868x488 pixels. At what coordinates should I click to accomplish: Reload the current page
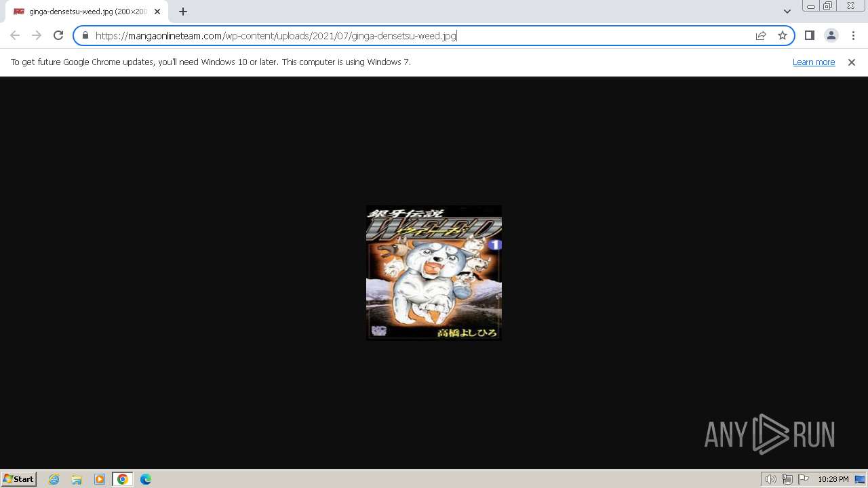click(x=58, y=35)
